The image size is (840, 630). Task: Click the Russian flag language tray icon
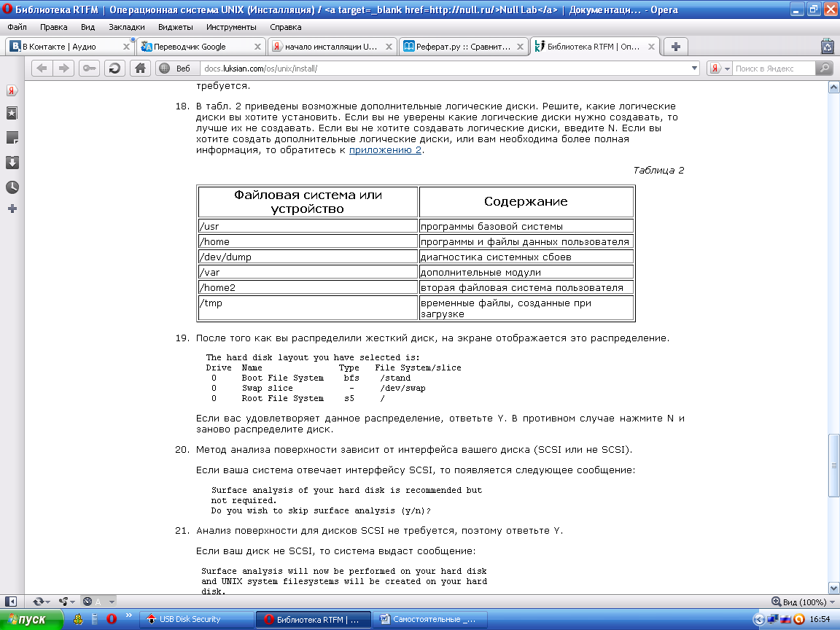786,619
